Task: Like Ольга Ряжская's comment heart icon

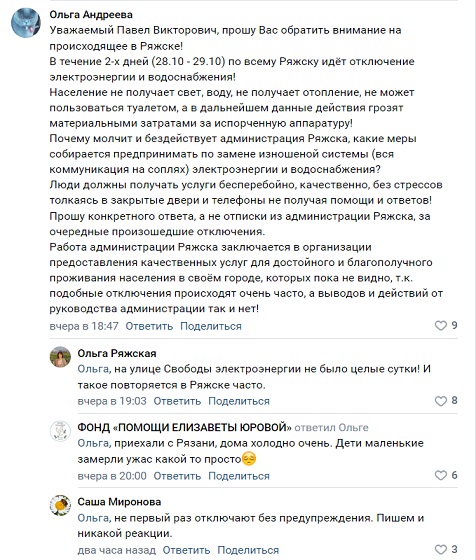Action: (441, 401)
